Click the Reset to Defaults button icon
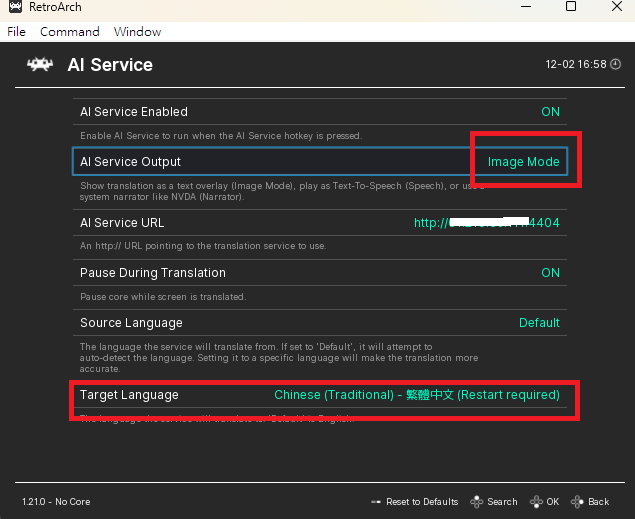Screen dimensions: 635x519 click(376, 502)
